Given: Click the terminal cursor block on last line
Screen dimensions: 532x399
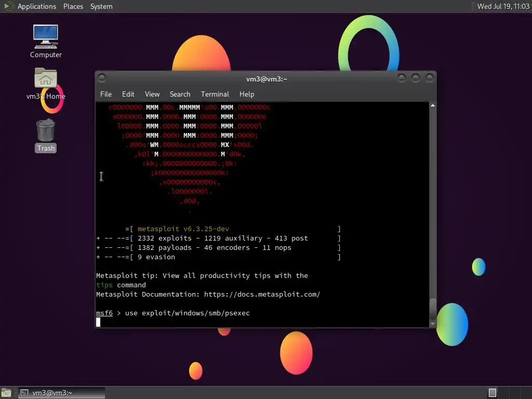Looking at the screenshot, I should (x=98, y=322).
